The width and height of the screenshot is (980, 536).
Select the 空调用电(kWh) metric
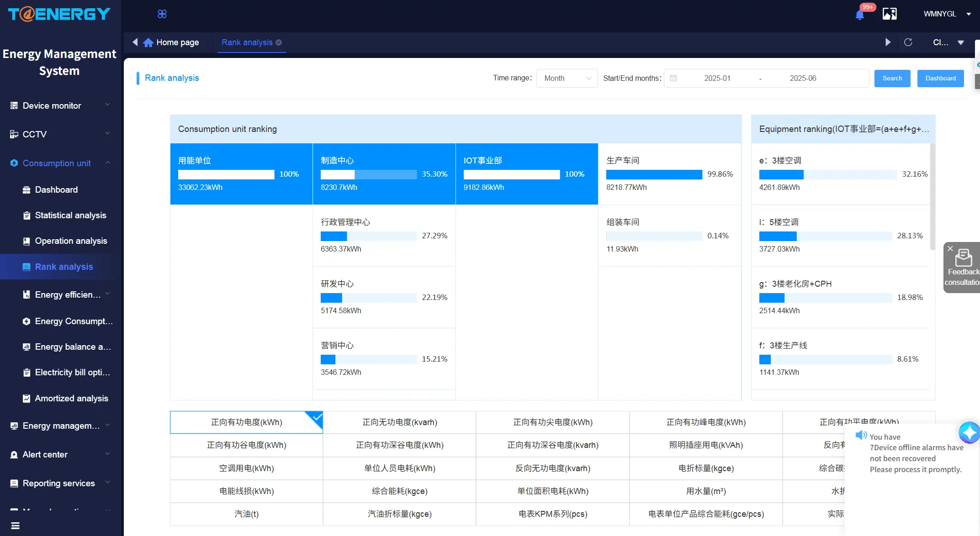coord(246,468)
